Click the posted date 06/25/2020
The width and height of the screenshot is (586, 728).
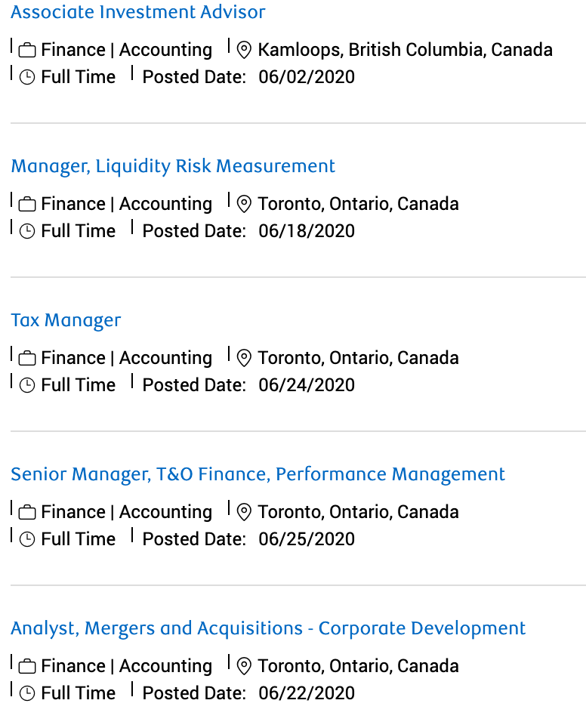coord(307,539)
